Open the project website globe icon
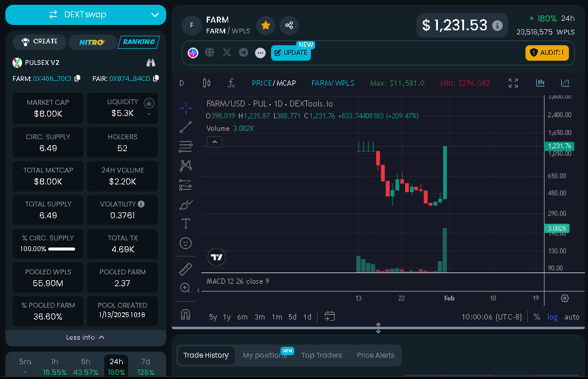 pos(210,52)
